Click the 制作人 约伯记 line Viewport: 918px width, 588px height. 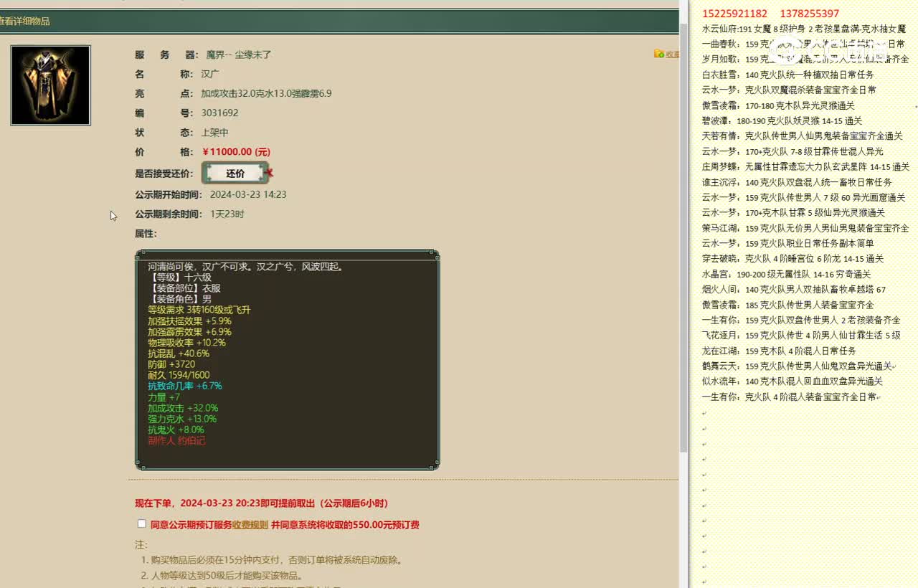tap(176, 440)
